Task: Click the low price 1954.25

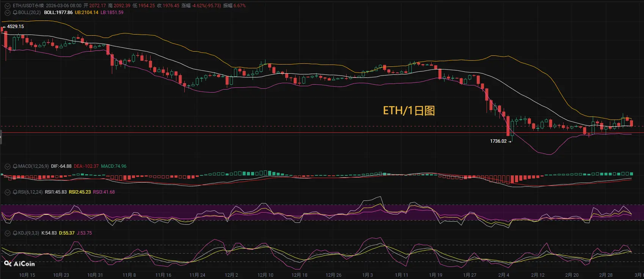Action: click(x=146, y=6)
